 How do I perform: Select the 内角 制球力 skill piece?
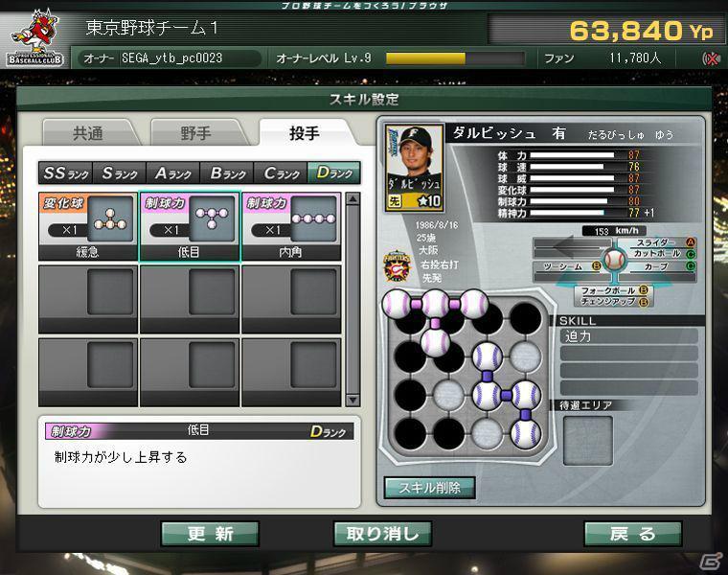(291, 226)
